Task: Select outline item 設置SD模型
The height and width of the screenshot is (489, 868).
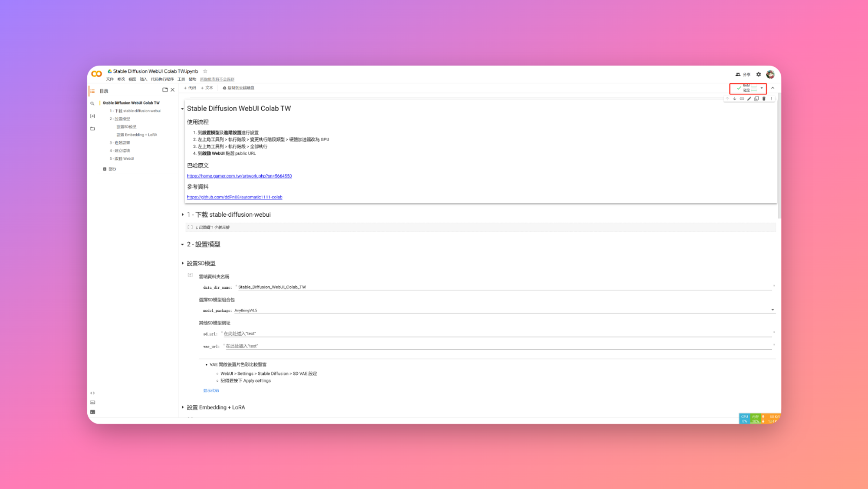Action: click(126, 127)
